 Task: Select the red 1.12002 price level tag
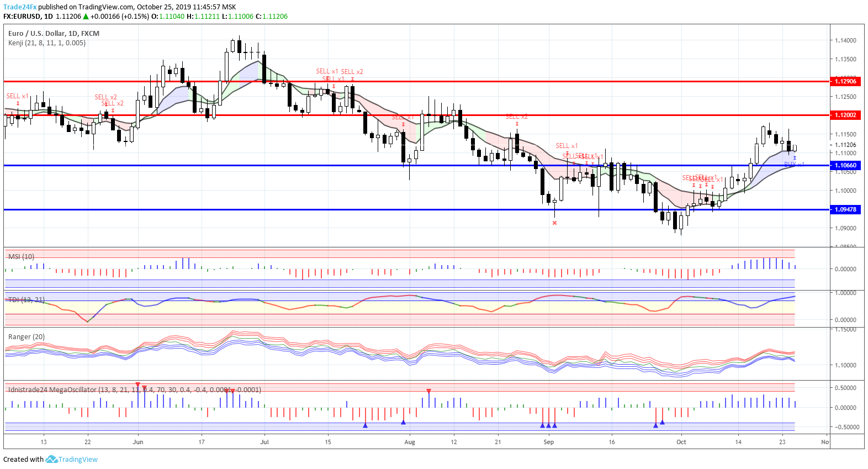(x=845, y=115)
